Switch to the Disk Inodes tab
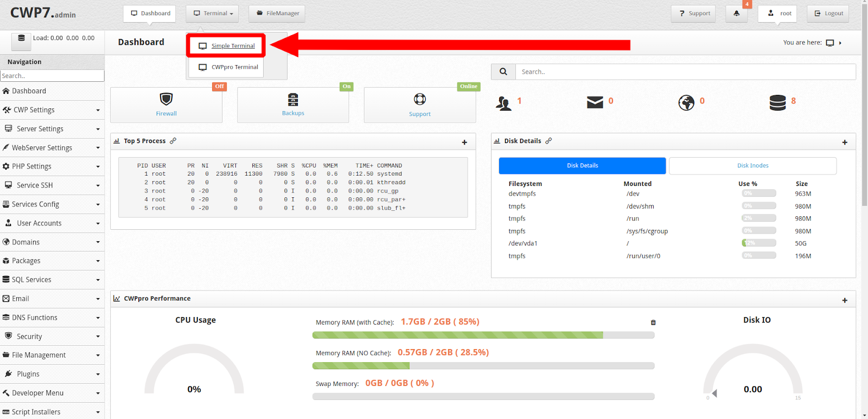 coord(752,166)
